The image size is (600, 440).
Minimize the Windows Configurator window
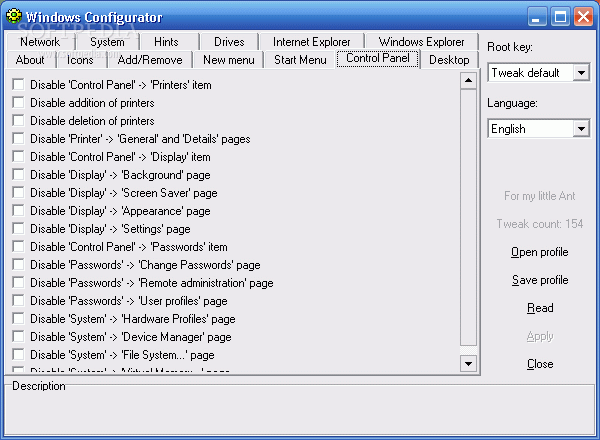(536, 17)
